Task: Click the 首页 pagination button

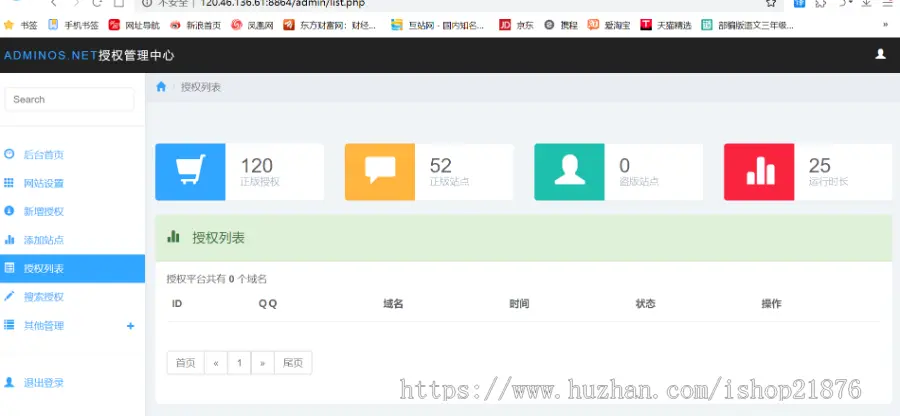Action: point(185,363)
